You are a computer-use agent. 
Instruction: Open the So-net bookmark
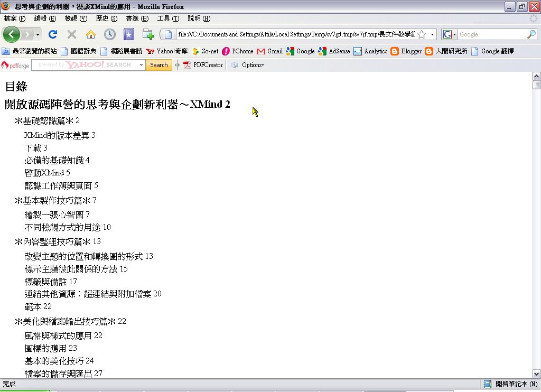[x=206, y=51]
